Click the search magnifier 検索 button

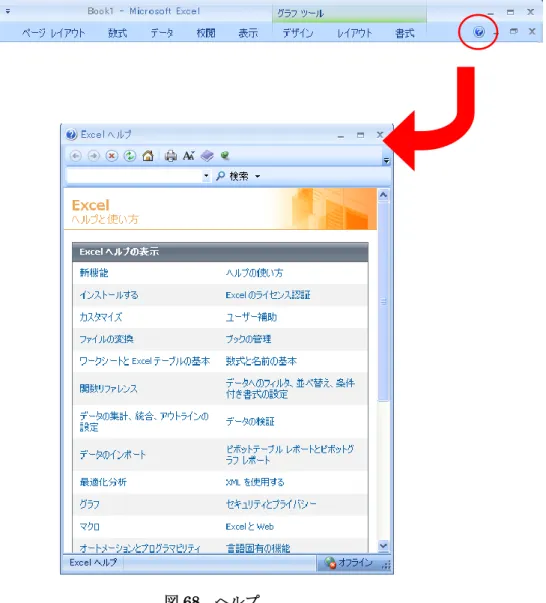(232, 176)
